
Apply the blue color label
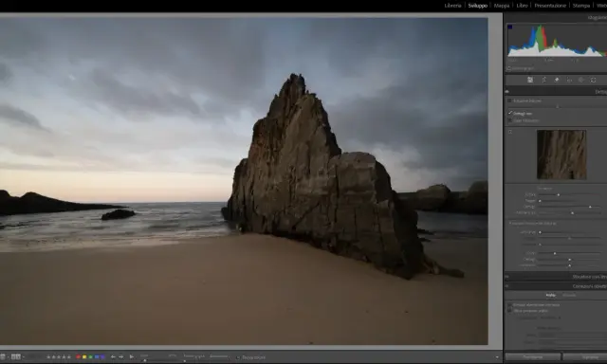coord(97,356)
